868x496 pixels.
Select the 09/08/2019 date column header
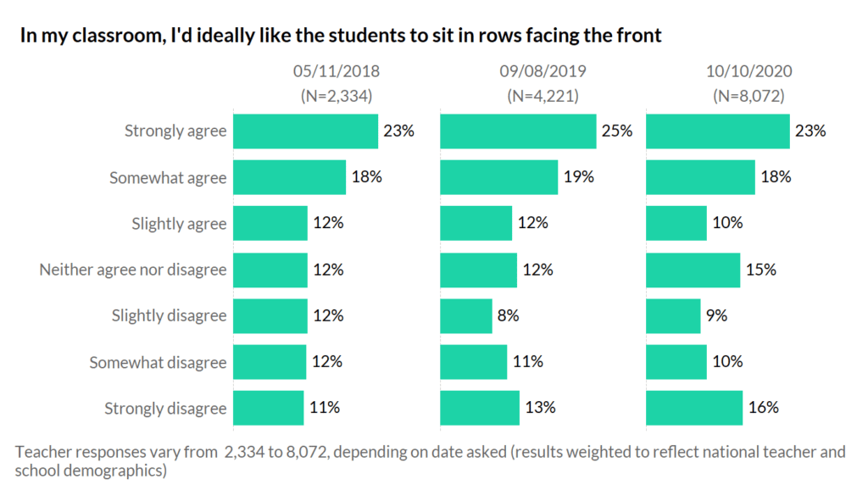tap(542, 71)
